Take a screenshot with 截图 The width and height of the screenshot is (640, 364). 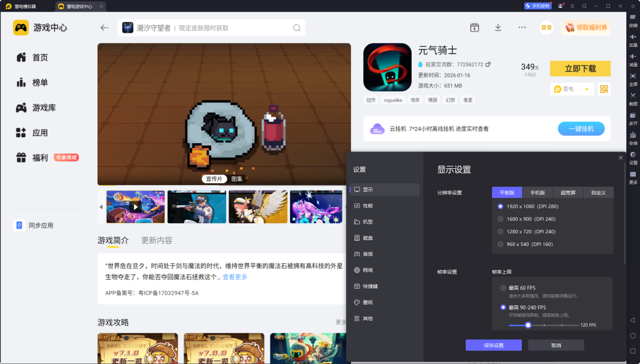[x=633, y=98]
